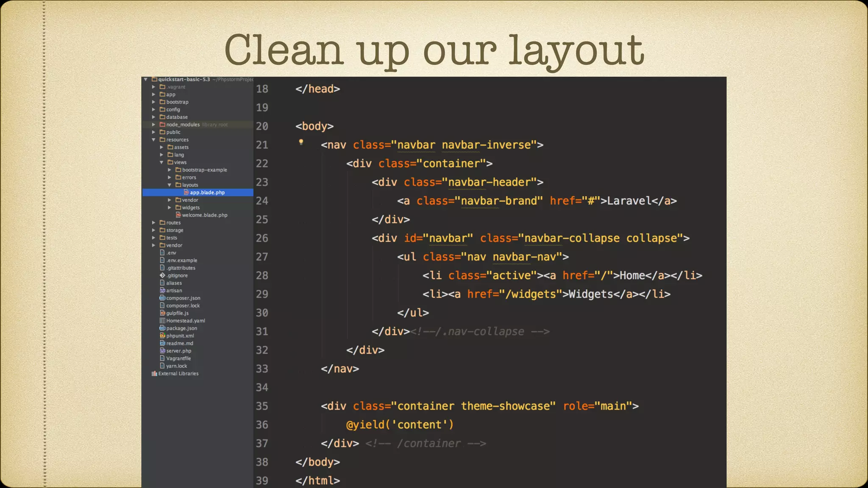Click the package.json file icon
The image size is (868, 488).
[x=162, y=328]
